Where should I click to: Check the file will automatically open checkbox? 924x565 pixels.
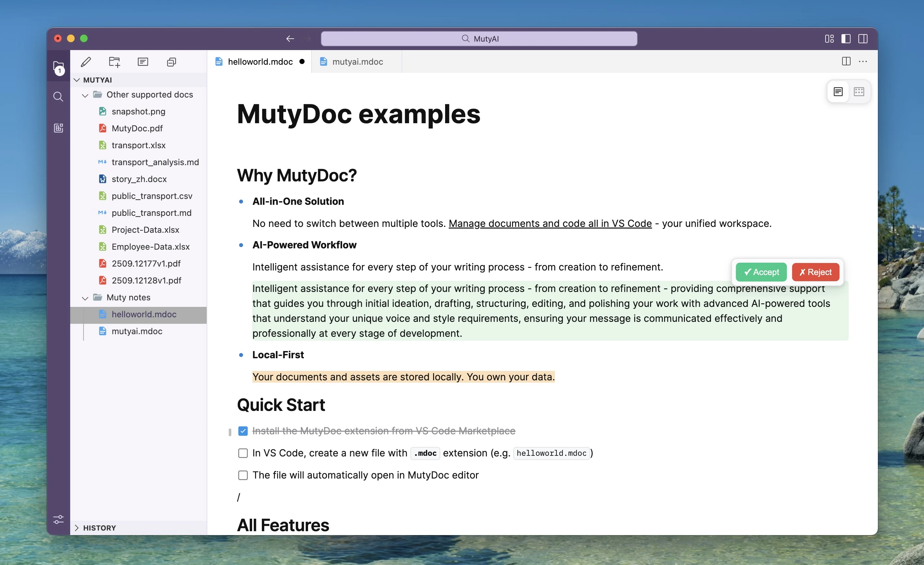click(243, 475)
